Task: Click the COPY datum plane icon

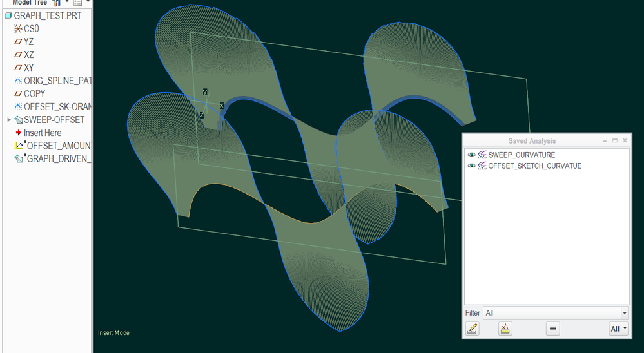Action: tap(18, 93)
